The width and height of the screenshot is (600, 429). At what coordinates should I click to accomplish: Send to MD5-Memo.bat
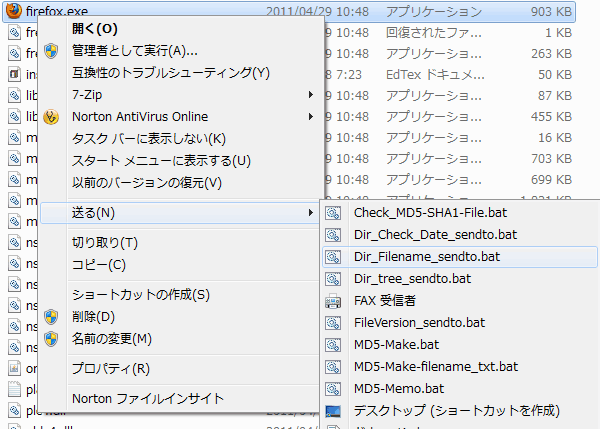[x=399, y=389]
